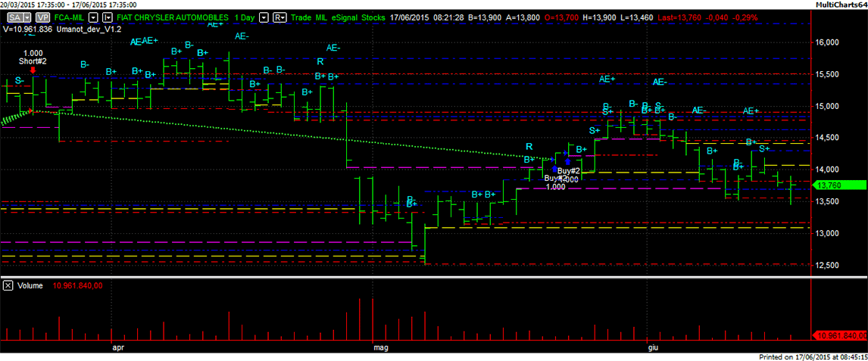
Task: Click the blue Buy#2 arrow marker
Action: pyautogui.click(x=567, y=161)
